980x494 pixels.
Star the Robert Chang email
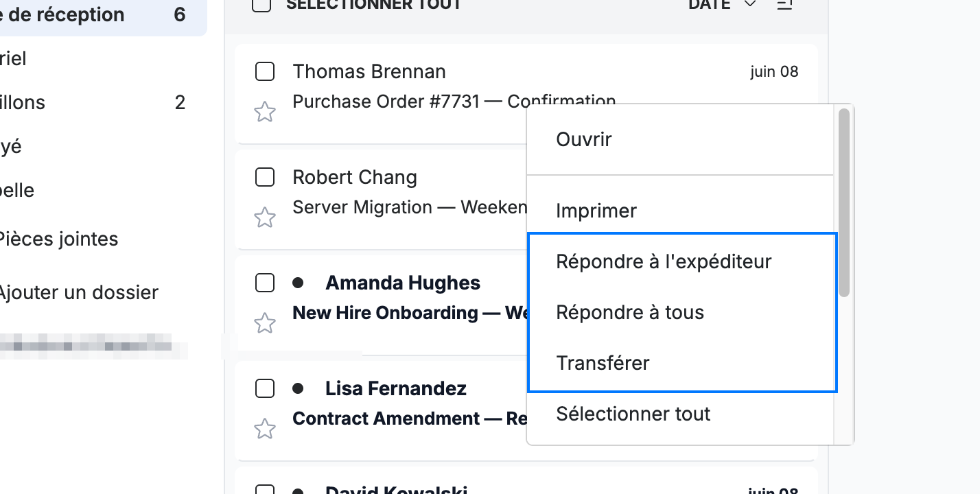pyautogui.click(x=265, y=217)
